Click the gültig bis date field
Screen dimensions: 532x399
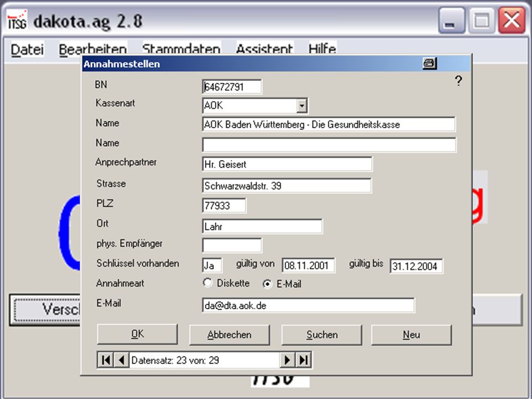tap(416, 266)
